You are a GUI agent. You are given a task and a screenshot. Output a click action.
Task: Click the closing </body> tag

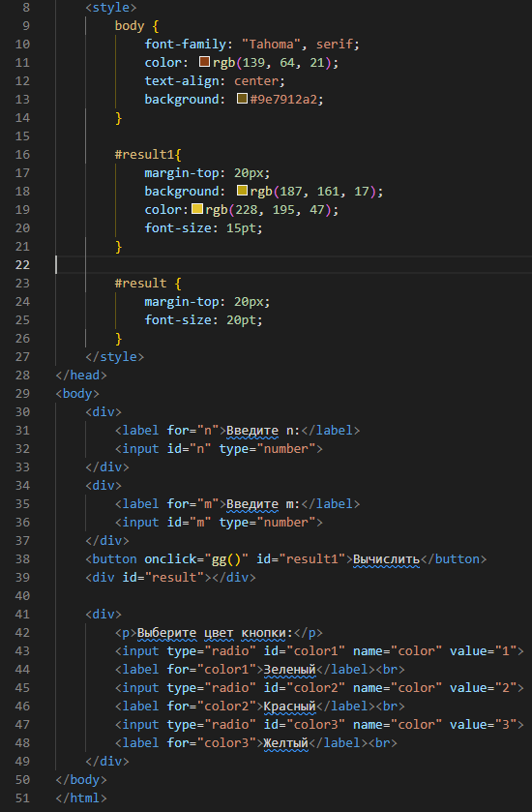tap(81, 779)
